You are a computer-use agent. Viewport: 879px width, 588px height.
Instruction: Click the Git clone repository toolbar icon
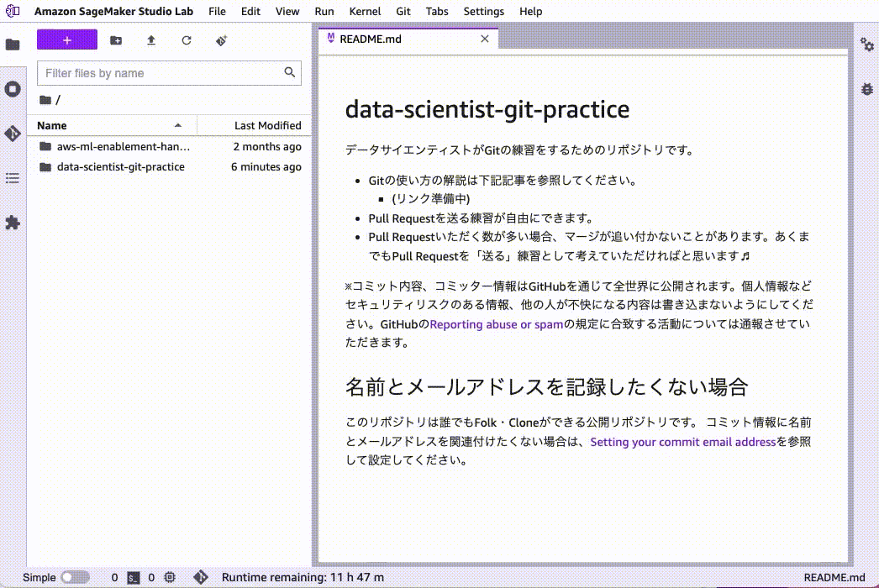tap(222, 40)
